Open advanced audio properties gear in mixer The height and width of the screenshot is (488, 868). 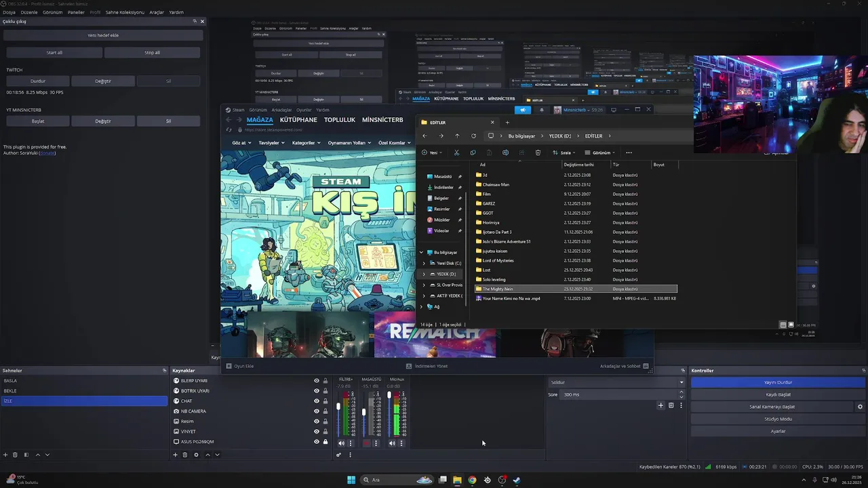click(x=338, y=455)
